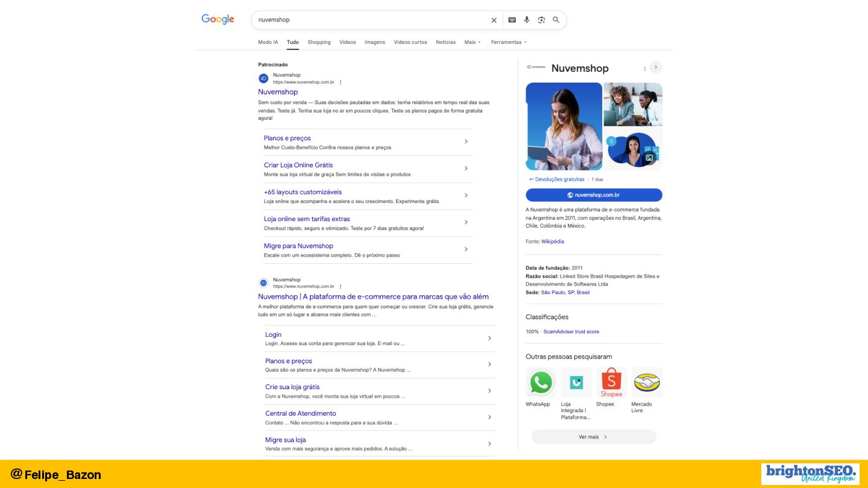The image size is (868, 488).
Task: Clear the search box with X icon
Action: point(494,20)
